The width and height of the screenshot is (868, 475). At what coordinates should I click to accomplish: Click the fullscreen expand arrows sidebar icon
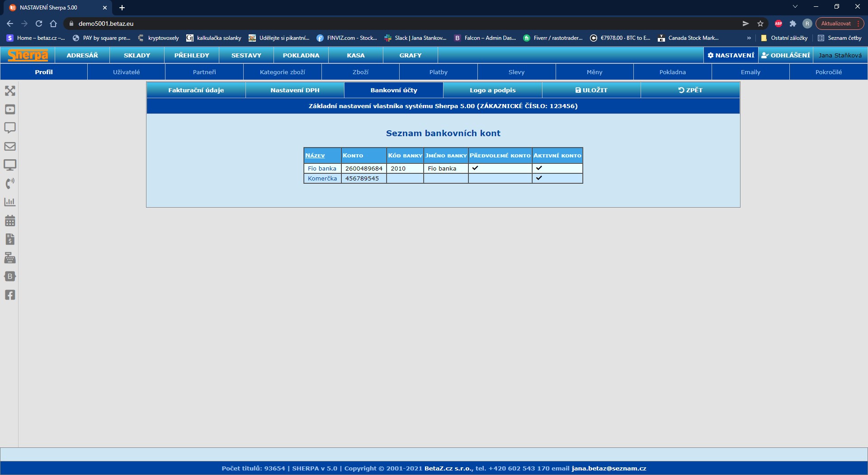pos(10,91)
